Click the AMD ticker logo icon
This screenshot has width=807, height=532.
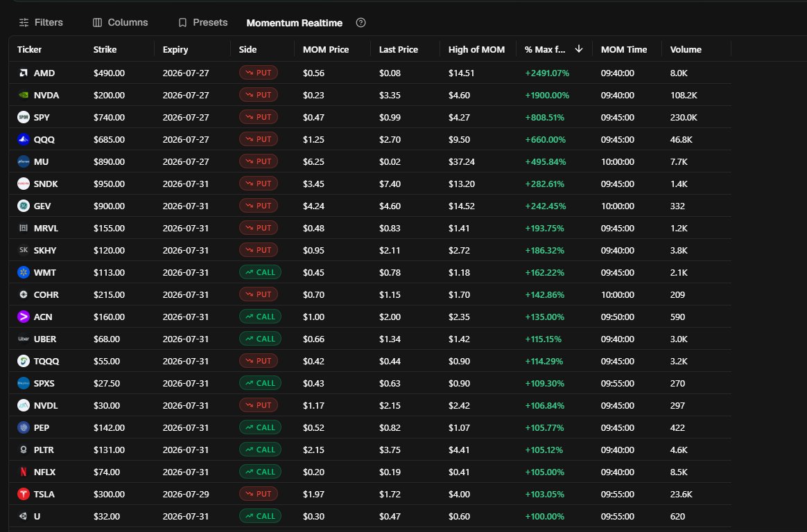[23, 73]
